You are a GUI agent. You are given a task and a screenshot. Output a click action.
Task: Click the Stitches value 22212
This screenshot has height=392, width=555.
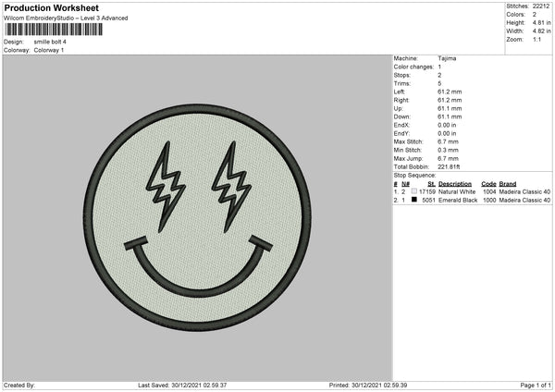coord(541,6)
